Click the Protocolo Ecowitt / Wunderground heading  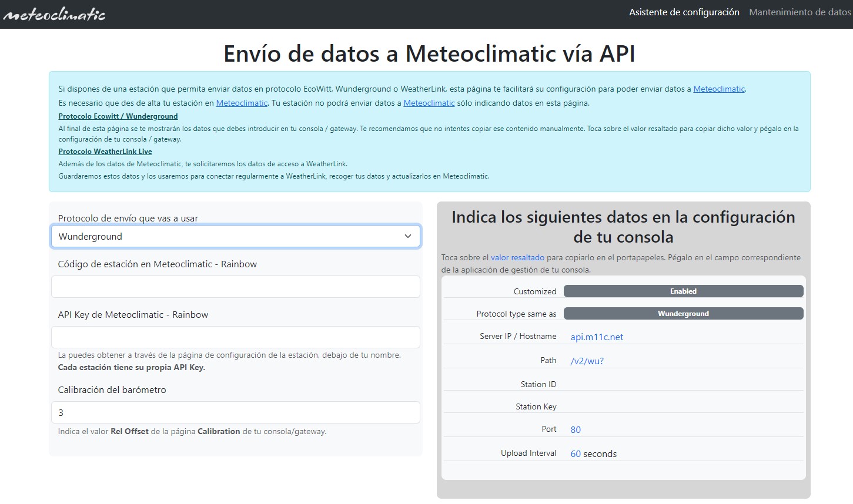point(118,116)
